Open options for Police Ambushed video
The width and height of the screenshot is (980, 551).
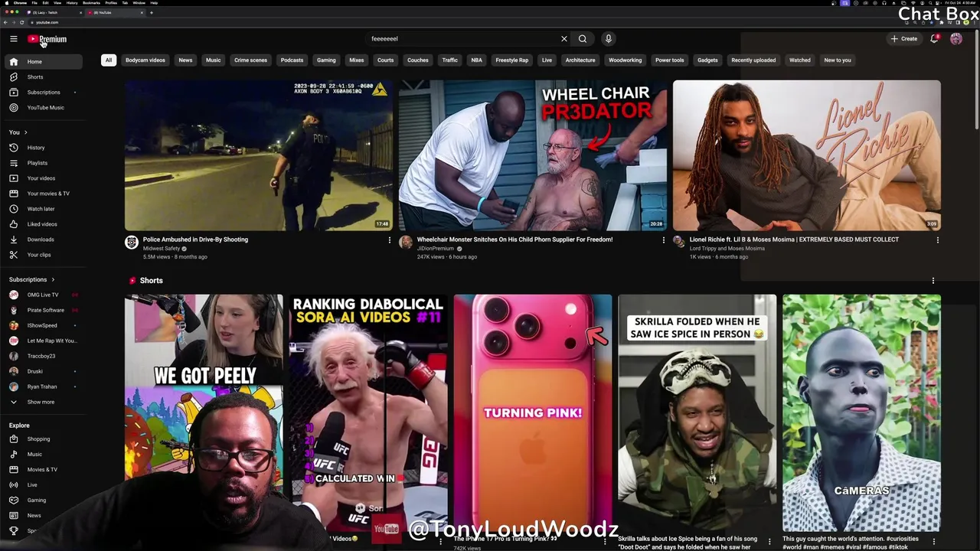389,240
